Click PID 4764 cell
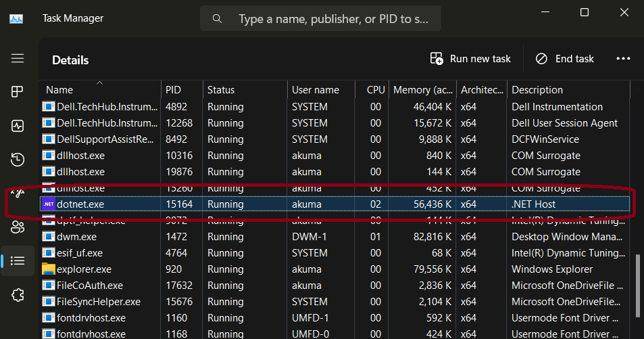The image size is (644, 339). (x=176, y=252)
